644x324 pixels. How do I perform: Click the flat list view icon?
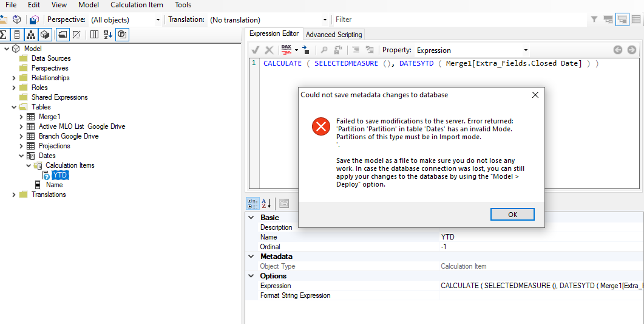pos(636,19)
